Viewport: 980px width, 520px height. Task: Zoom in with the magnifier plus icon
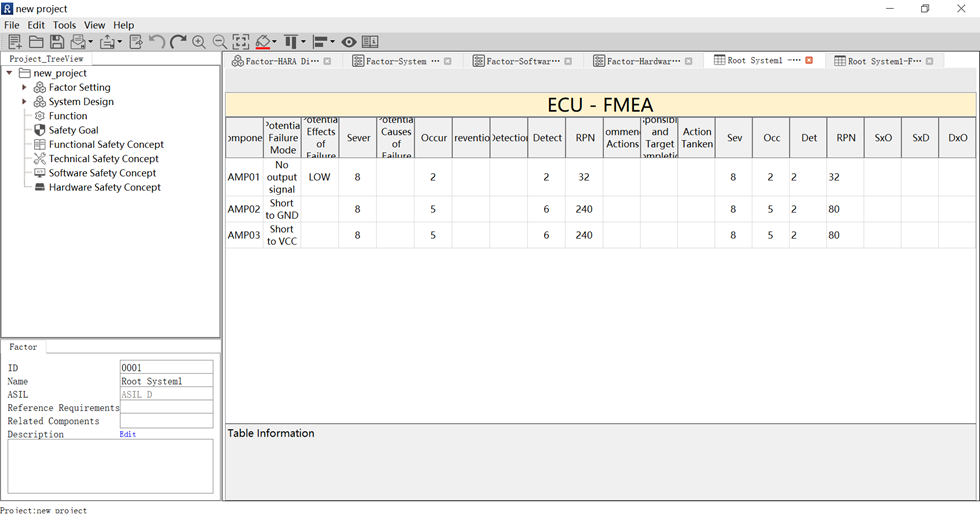tap(199, 42)
